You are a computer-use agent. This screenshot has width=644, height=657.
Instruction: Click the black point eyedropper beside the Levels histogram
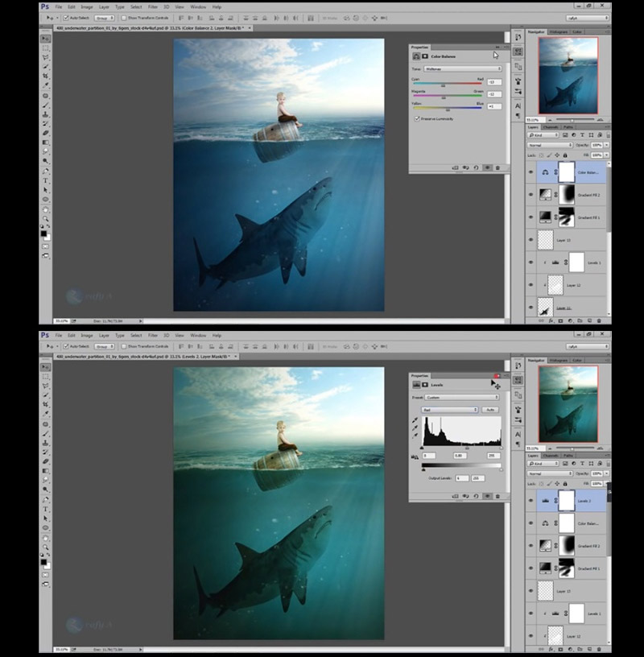415,419
